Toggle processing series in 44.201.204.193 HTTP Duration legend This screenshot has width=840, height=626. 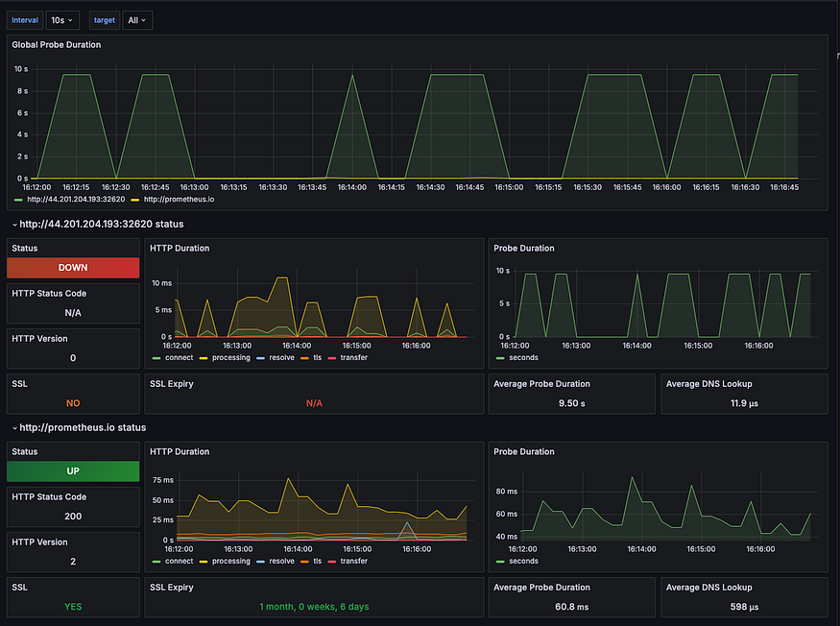point(231,357)
